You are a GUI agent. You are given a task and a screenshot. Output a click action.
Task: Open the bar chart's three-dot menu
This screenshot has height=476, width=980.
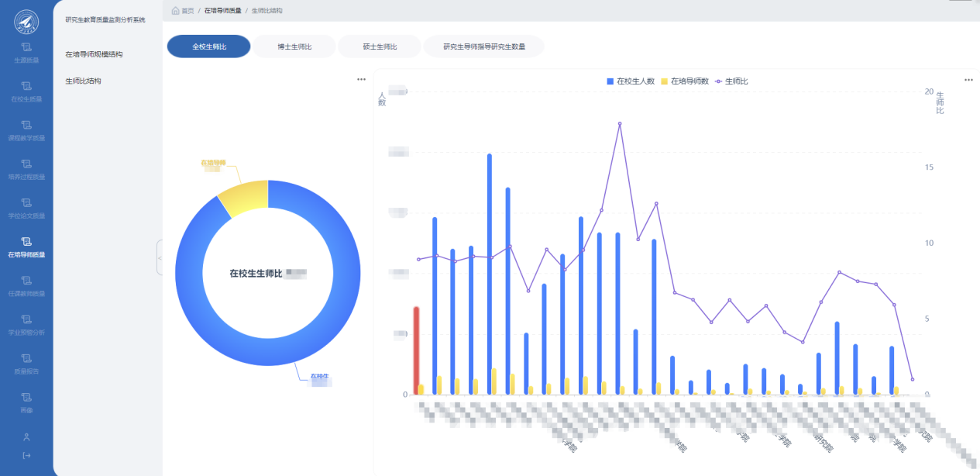968,79
